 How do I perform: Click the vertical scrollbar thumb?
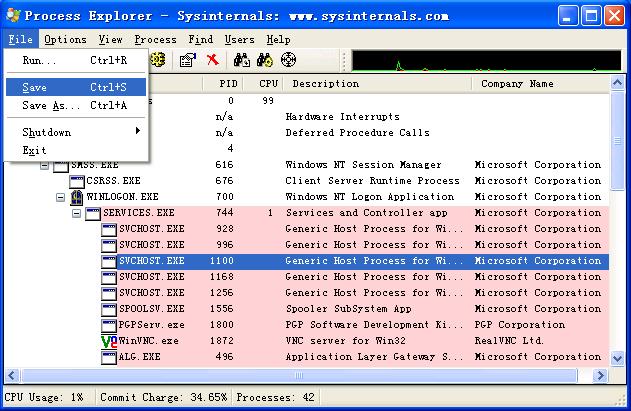pos(617,140)
